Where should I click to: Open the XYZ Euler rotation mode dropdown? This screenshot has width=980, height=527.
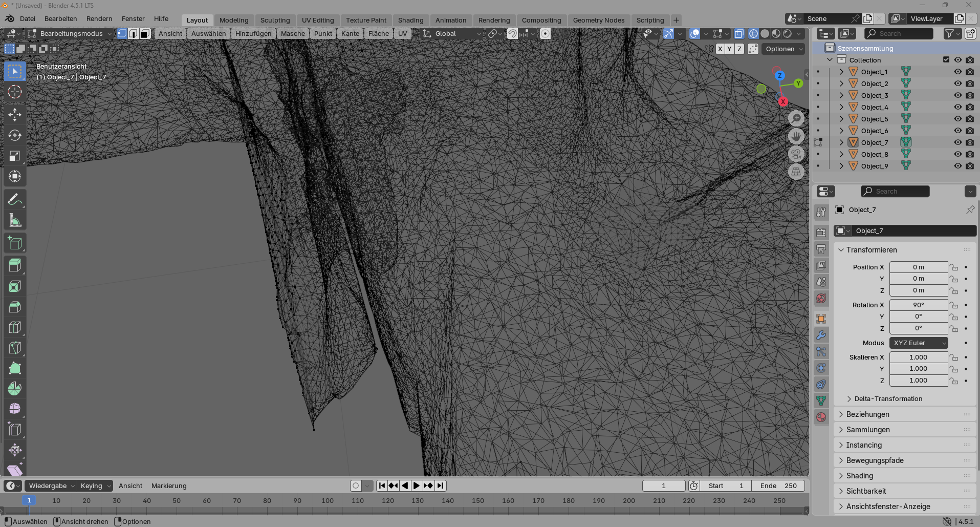tap(919, 343)
